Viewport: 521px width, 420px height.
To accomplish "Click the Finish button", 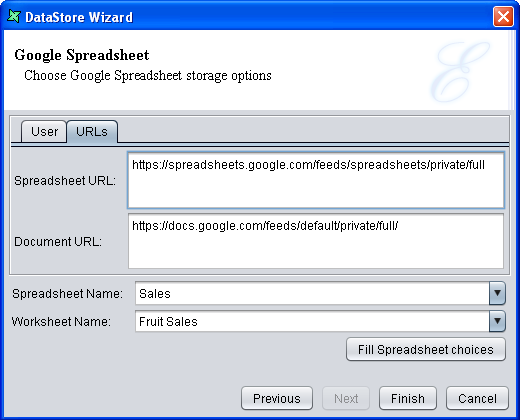I will (408, 398).
